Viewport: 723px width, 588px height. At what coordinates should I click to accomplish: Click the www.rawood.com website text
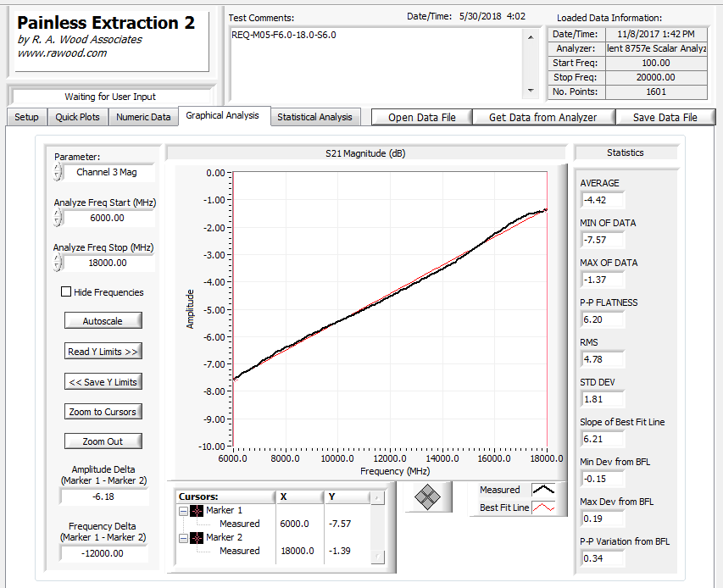(62, 53)
